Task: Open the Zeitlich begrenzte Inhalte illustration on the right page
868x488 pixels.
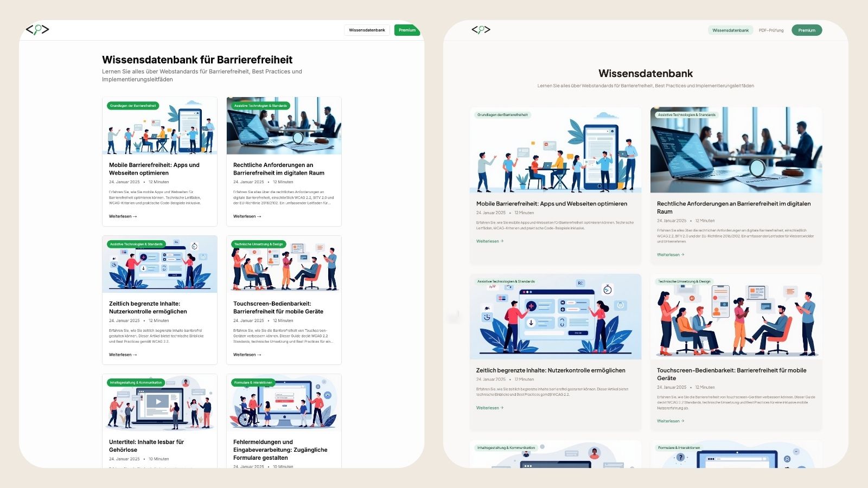Action: click(556, 317)
